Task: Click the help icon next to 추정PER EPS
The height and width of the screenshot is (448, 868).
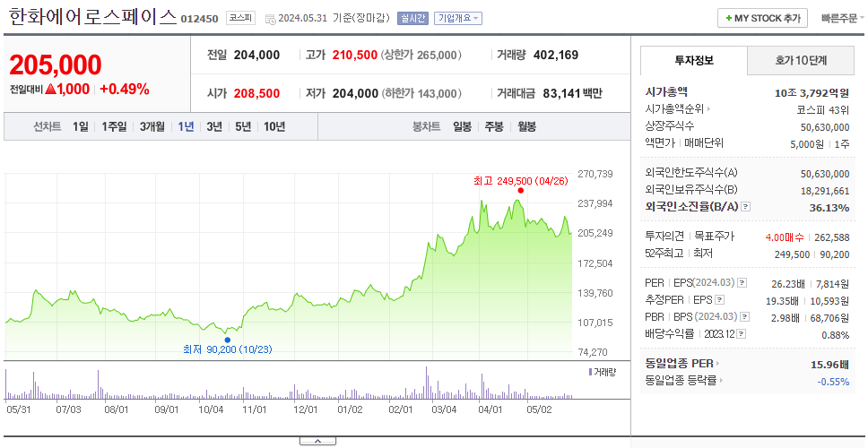Action: (x=719, y=300)
